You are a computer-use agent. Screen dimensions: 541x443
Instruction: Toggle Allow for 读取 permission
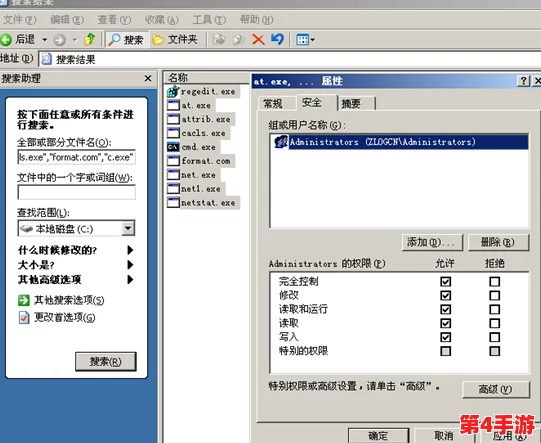[445, 323]
